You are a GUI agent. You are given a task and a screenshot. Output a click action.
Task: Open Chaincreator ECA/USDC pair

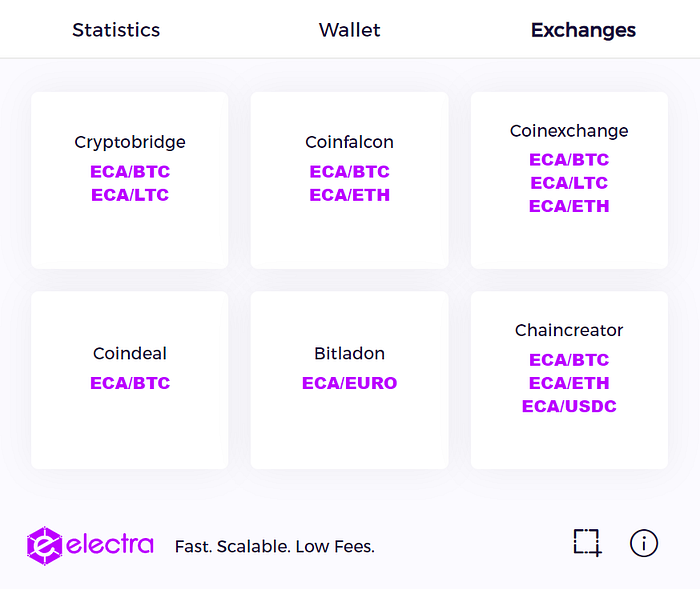coord(569,406)
